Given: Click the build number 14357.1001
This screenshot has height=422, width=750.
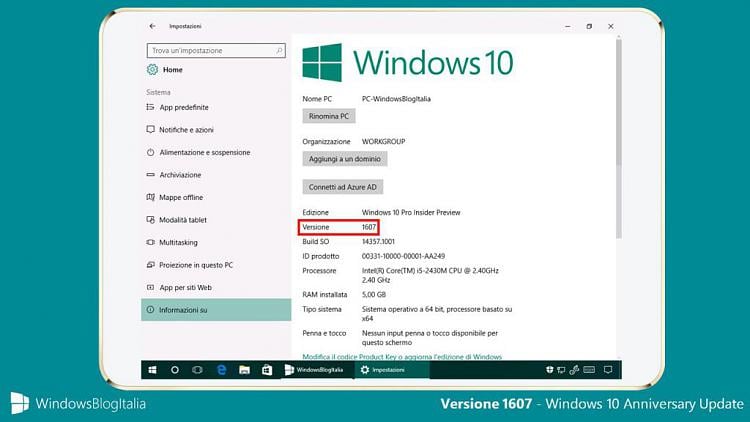Looking at the screenshot, I should (x=378, y=242).
